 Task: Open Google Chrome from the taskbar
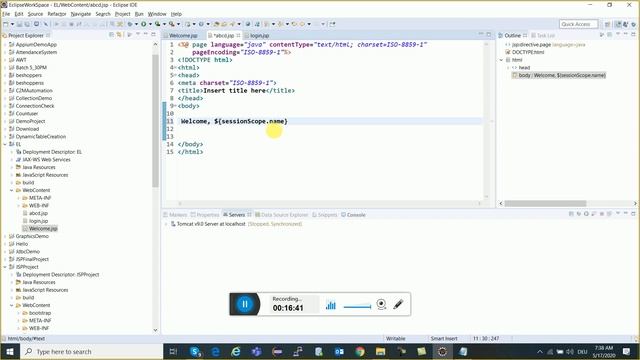360,351
